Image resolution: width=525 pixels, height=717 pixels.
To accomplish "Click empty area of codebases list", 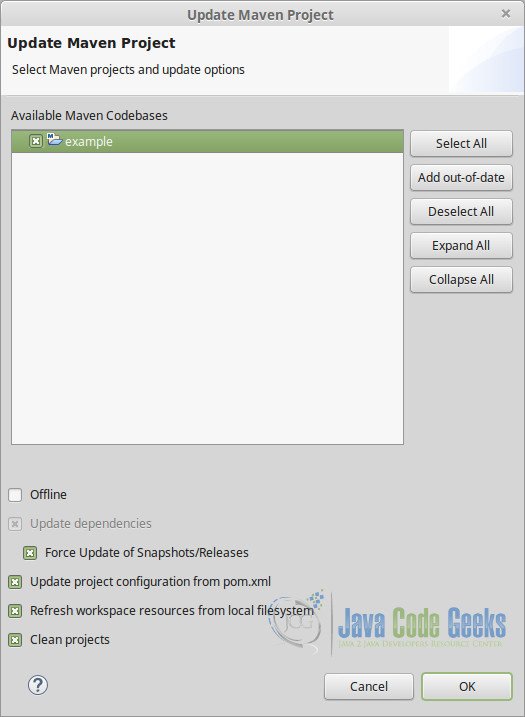I will coord(207,297).
